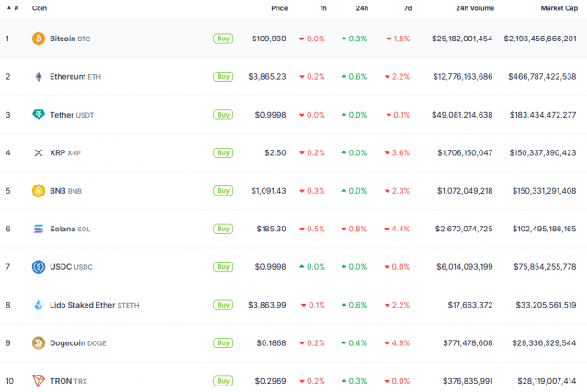
Task: Sort the table by rank number column
Action: click(x=13, y=8)
